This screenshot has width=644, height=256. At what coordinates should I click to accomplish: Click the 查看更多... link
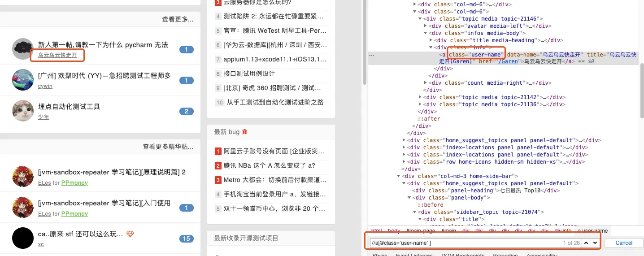(178, 19)
